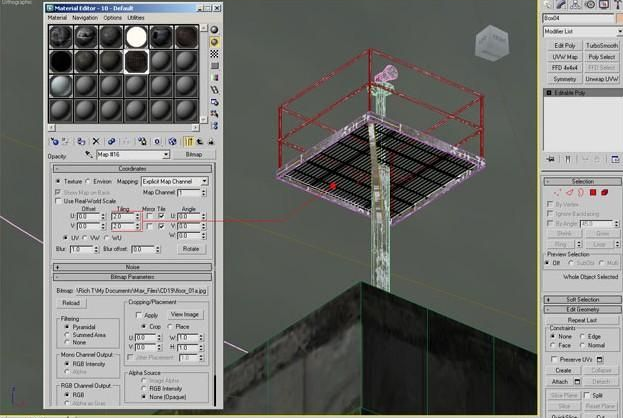Collapse Edit Geometry rollout
Image resolution: width=623 pixels, height=418 pixels.
pyautogui.click(x=582, y=310)
